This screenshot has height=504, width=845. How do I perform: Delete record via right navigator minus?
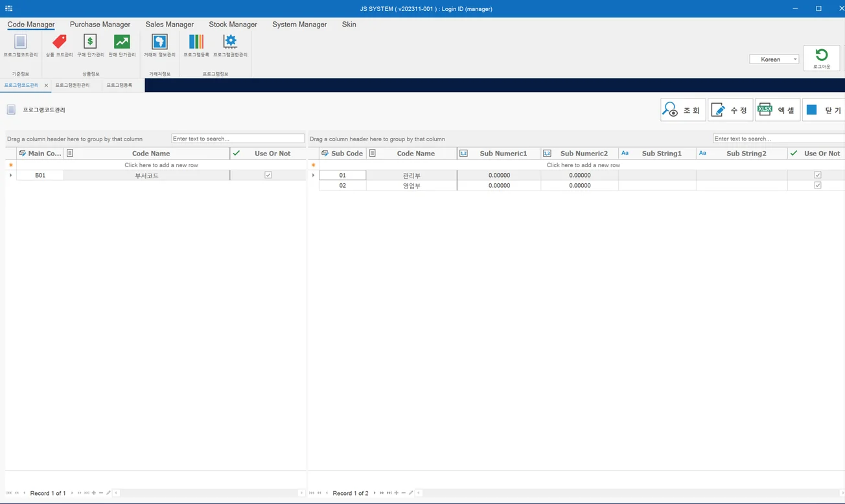(x=403, y=493)
